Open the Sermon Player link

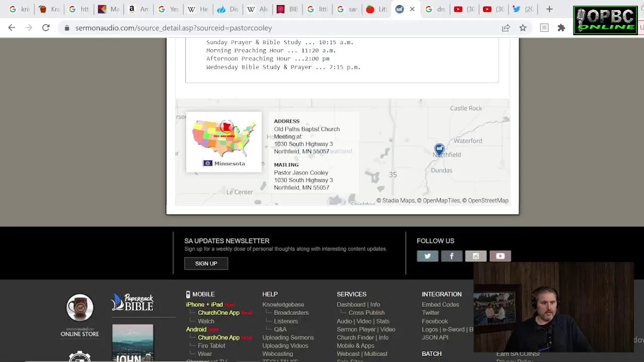pos(356,329)
